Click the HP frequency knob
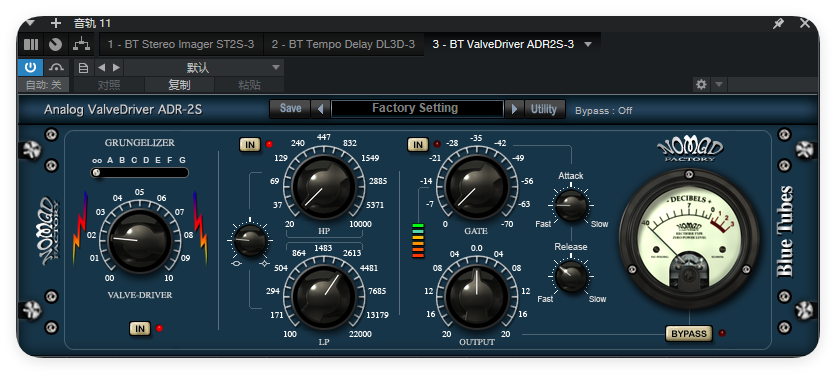This screenshot has width=836, height=374. (324, 186)
